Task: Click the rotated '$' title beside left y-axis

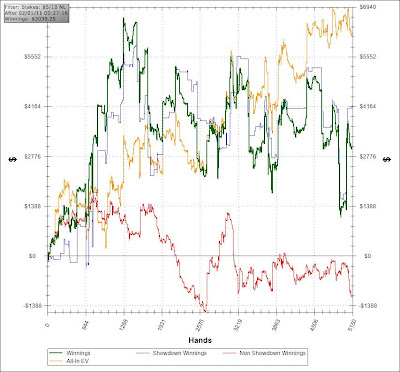Action: click(12, 160)
